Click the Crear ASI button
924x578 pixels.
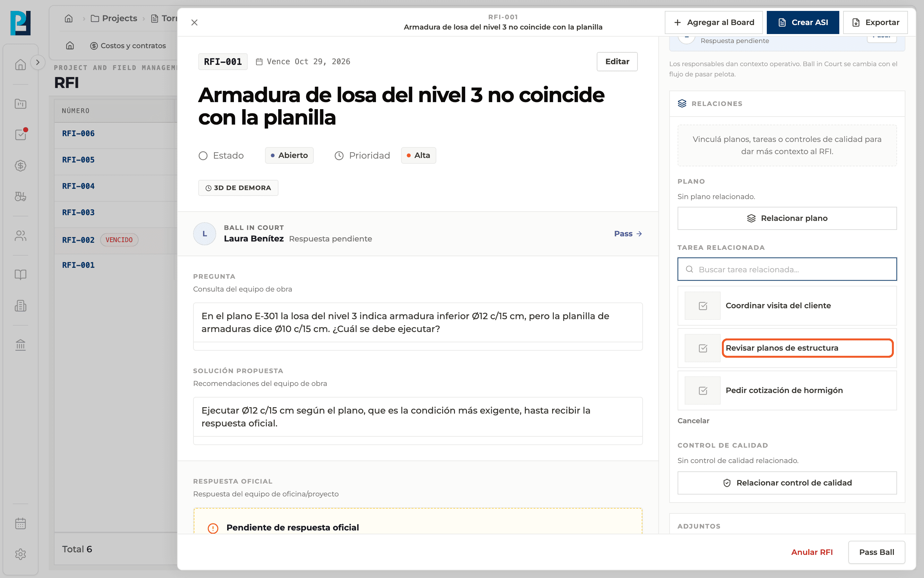[803, 22]
